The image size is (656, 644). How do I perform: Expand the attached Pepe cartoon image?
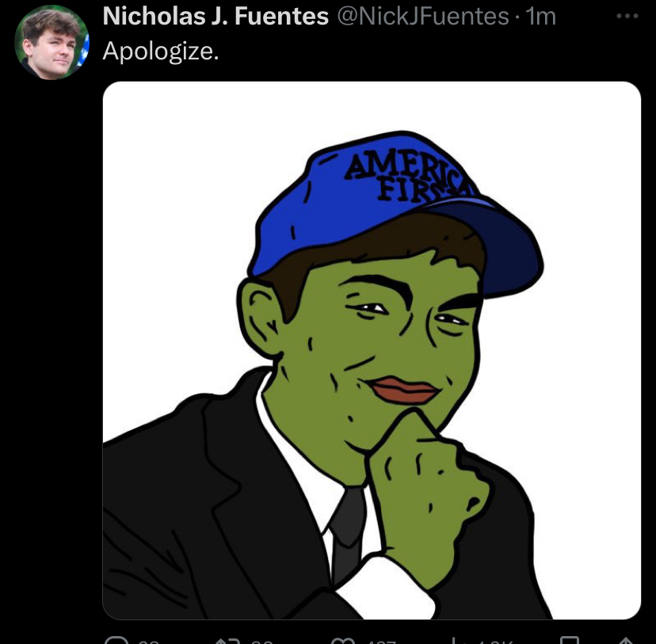tap(372, 350)
